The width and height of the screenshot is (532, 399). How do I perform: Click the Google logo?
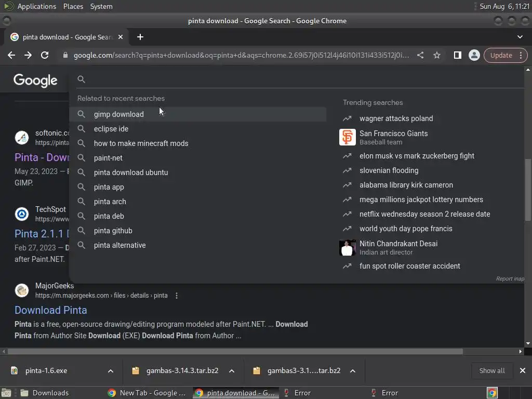[x=35, y=81]
